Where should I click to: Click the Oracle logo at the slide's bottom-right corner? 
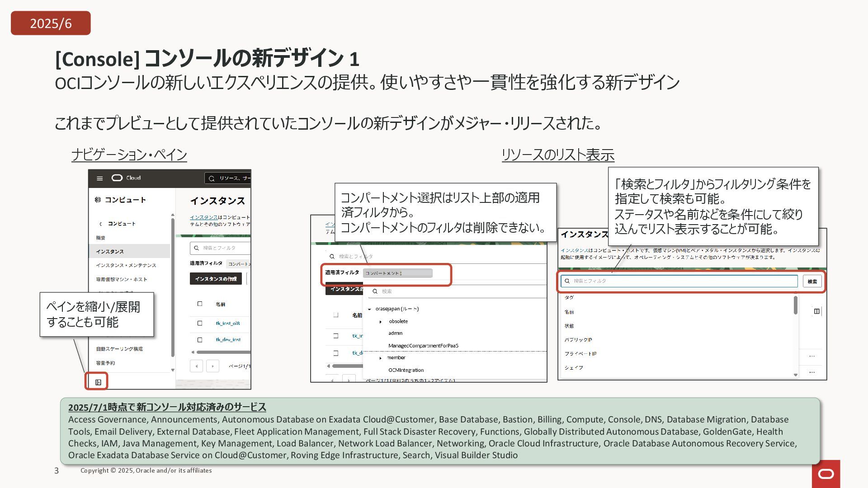[x=826, y=474]
